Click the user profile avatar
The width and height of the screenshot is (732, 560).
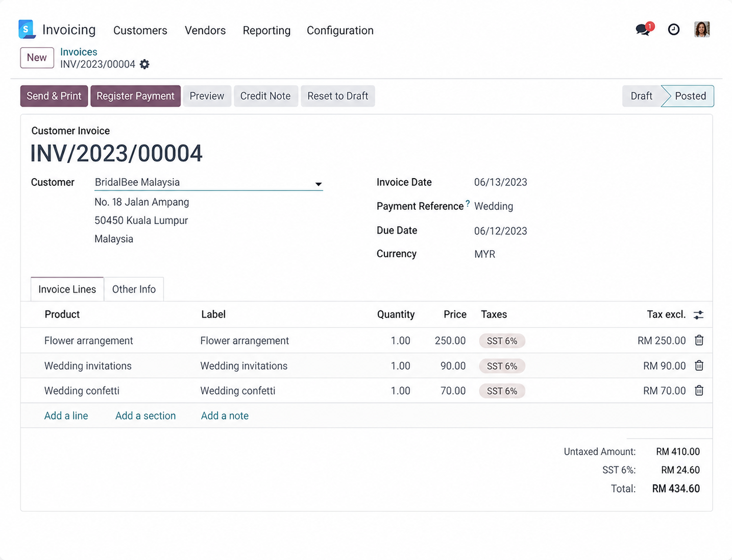702,30
